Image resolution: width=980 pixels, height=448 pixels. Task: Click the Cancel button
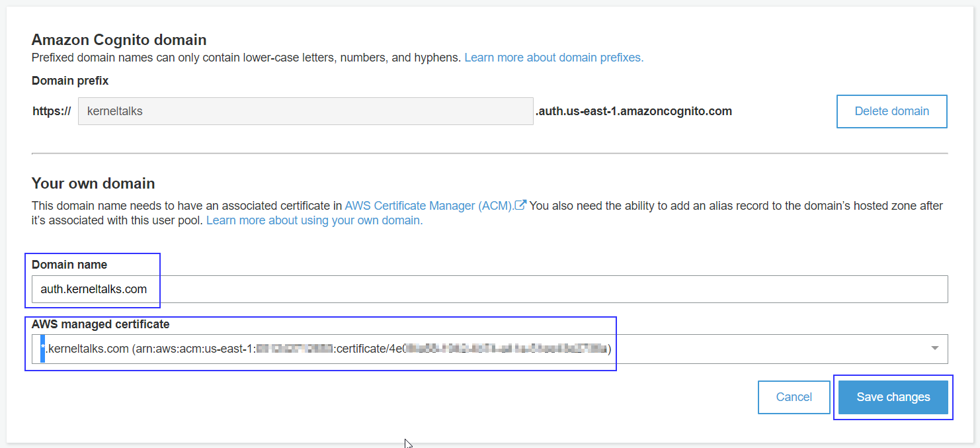[794, 396]
